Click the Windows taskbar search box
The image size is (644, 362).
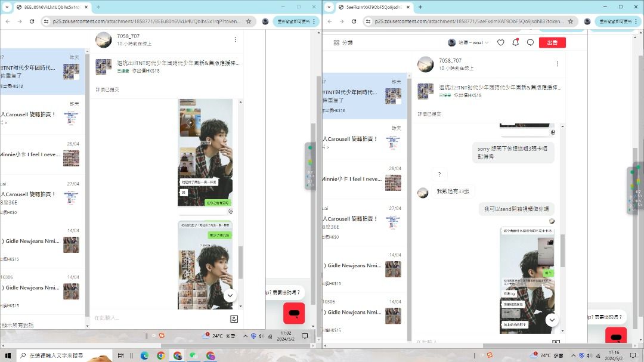pos(64,355)
